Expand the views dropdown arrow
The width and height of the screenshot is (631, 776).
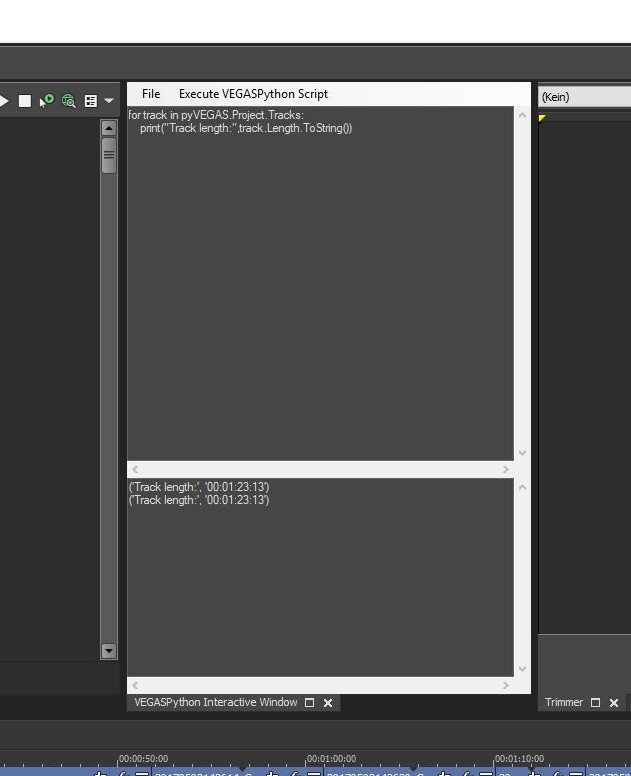click(x=109, y=101)
